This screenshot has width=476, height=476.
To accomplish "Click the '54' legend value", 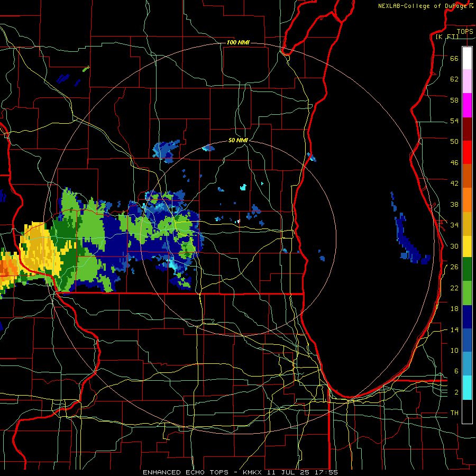I will (454, 121).
